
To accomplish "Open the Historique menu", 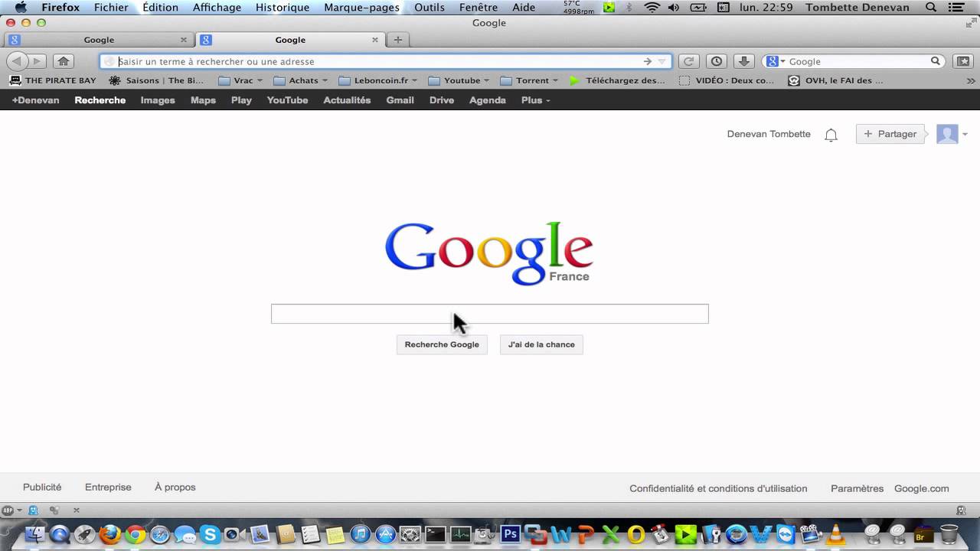I will (x=283, y=8).
